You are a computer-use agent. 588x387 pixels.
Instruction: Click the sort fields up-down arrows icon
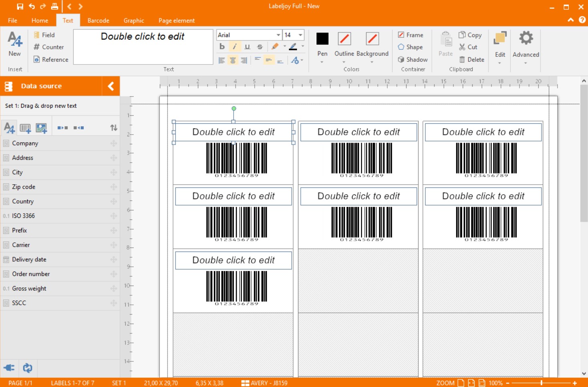(114, 128)
